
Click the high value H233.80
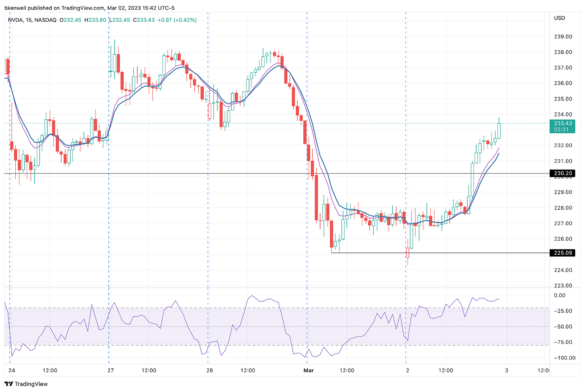(95, 20)
